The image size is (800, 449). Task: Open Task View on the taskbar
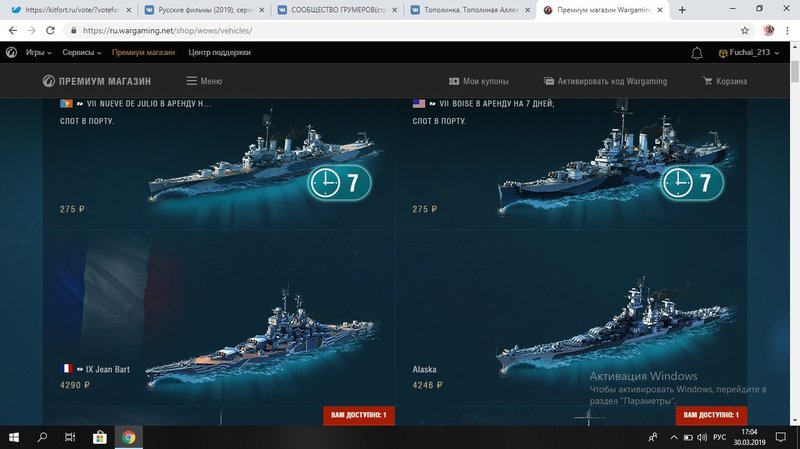pos(70,437)
